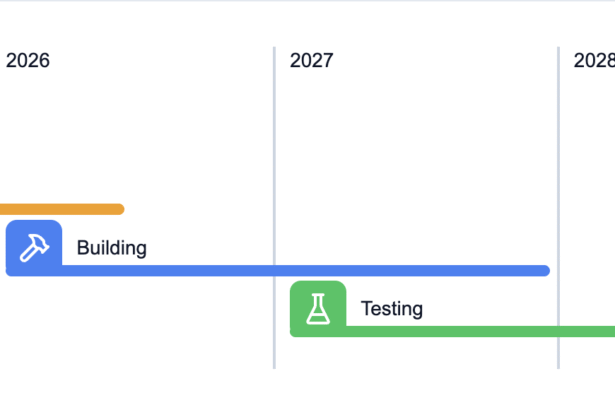This screenshot has width=615, height=410.
Task: Click where the green bar crosses the 2028 divider
Action: point(558,331)
